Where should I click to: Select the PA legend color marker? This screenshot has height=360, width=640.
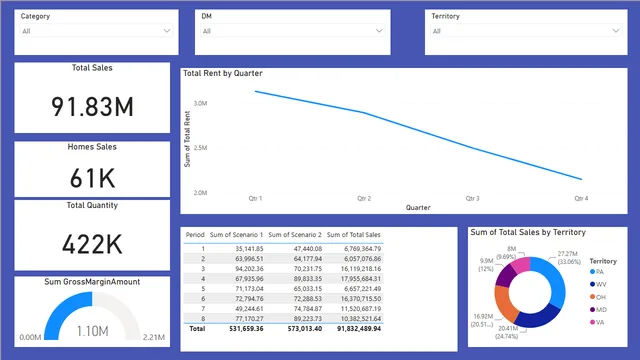(592, 271)
